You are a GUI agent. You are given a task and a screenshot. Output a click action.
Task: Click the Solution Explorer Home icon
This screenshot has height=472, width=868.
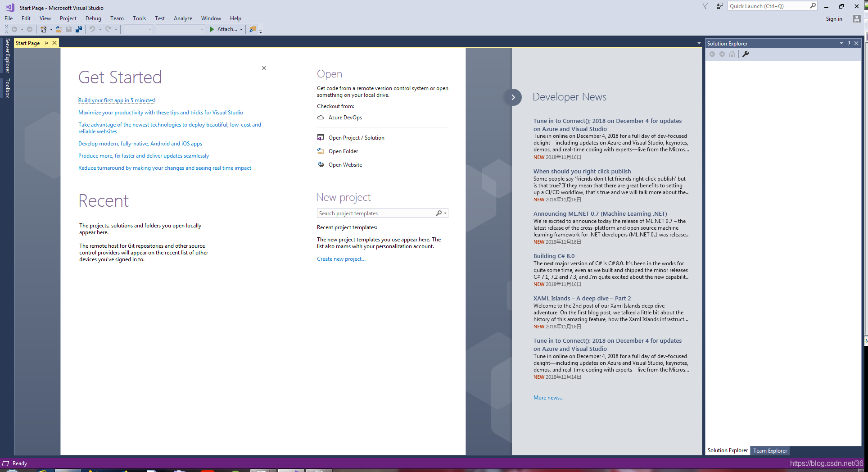732,54
